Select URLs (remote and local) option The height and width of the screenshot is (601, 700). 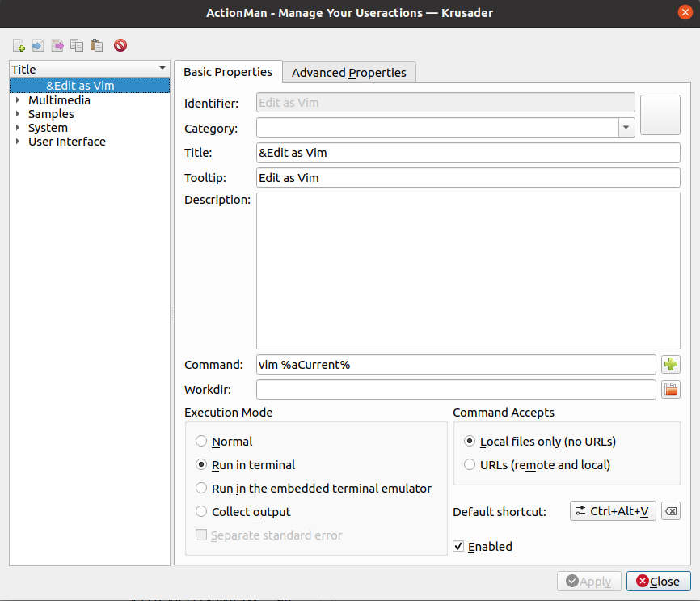coord(470,465)
